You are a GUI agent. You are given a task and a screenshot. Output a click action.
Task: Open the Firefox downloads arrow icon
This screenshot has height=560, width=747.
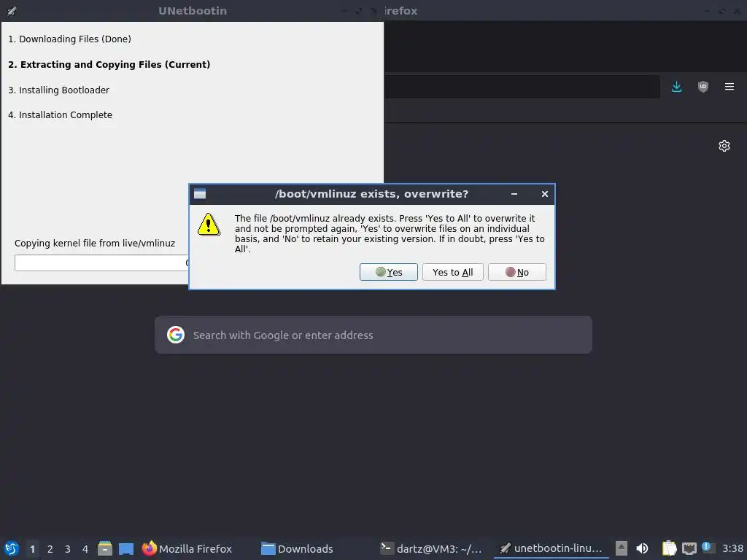click(676, 87)
